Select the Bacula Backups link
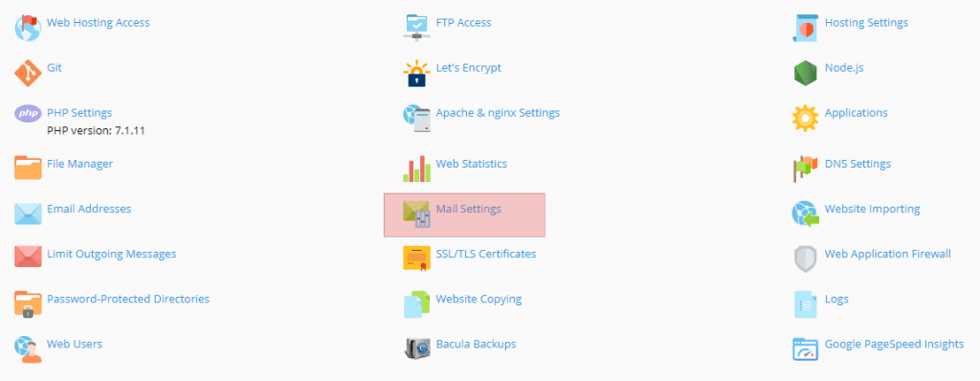This screenshot has height=381, width=980. 477,344
